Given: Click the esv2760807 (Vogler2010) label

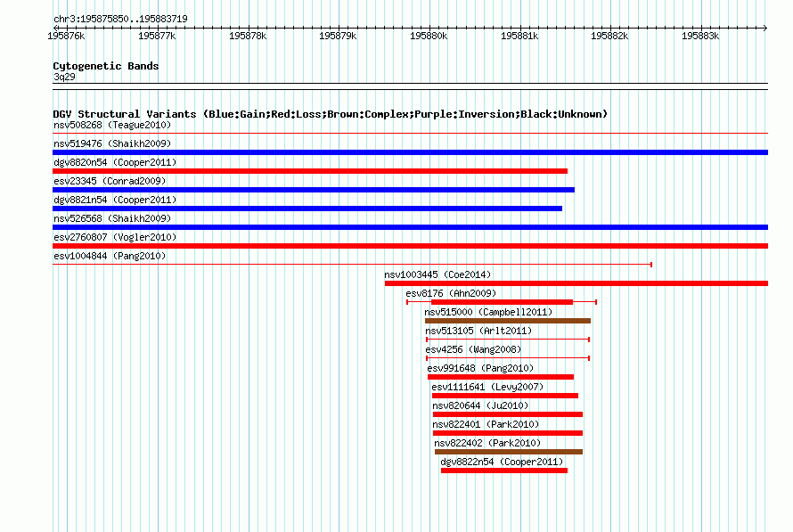Looking at the screenshot, I should [115, 237].
